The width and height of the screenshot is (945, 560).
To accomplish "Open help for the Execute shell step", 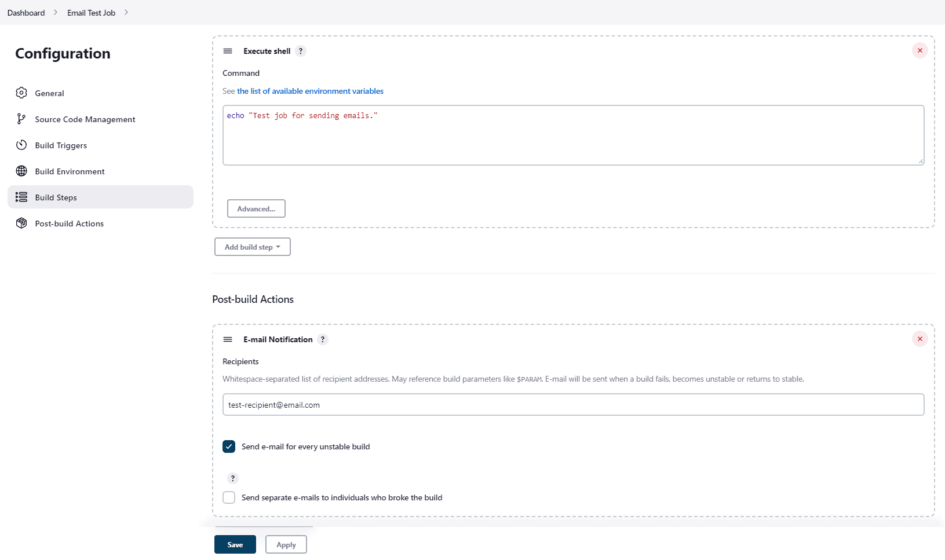I will (x=301, y=51).
